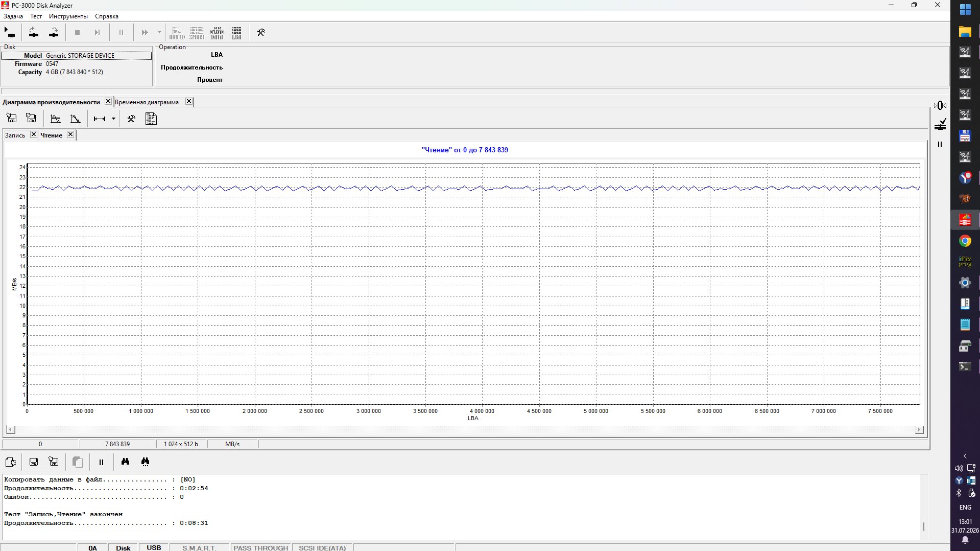Screen dimensions: 980x551
Task: Click the copy log icon
Action: tap(78, 462)
